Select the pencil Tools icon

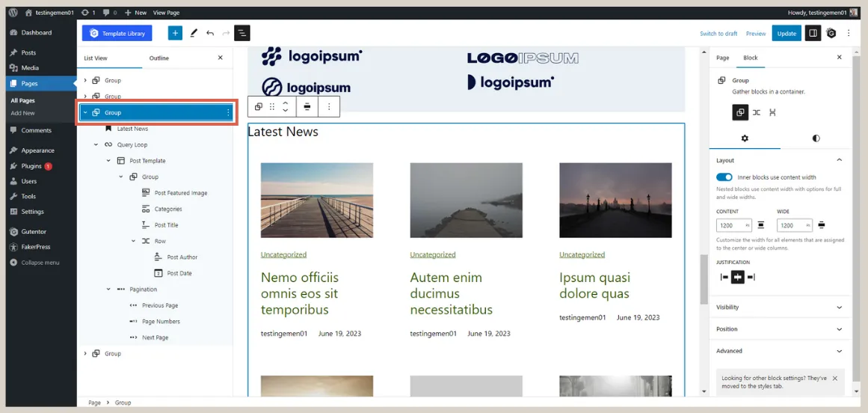tap(193, 33)
